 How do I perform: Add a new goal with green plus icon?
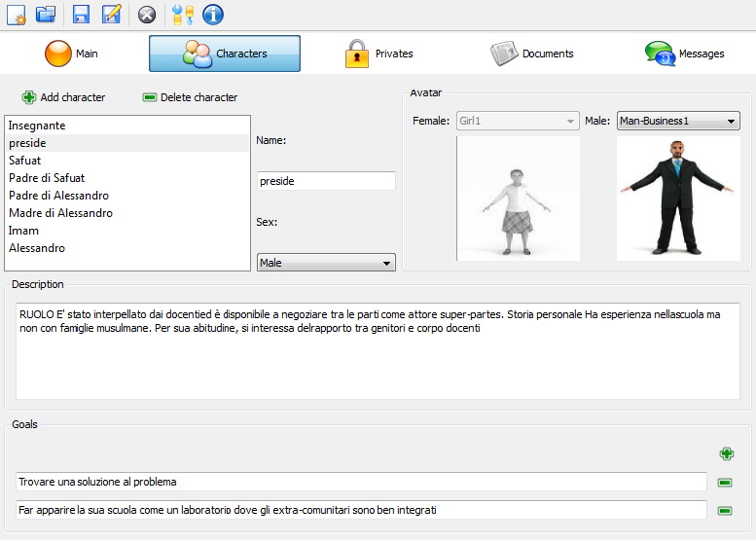726,453
